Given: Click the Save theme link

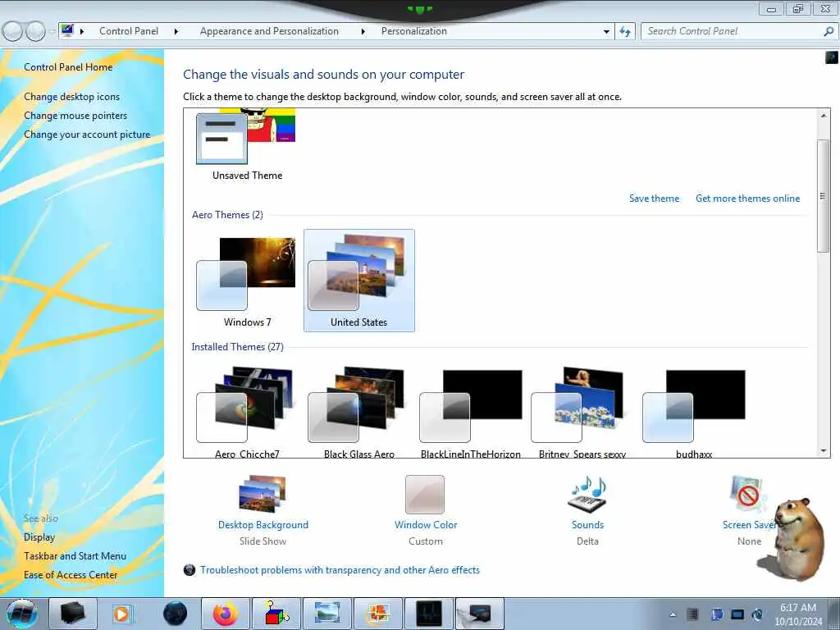Looking at the screenshot, I should pos(654,199).
